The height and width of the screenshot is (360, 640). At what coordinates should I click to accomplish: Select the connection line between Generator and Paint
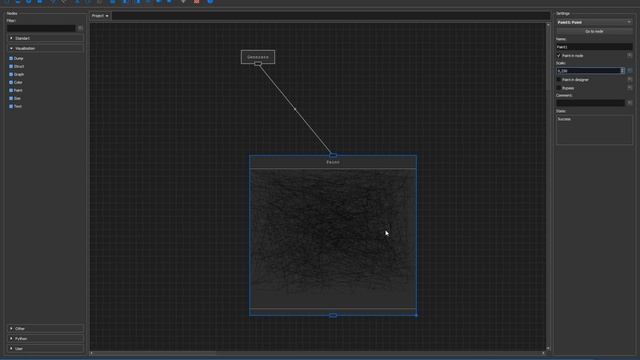(295, 109)
